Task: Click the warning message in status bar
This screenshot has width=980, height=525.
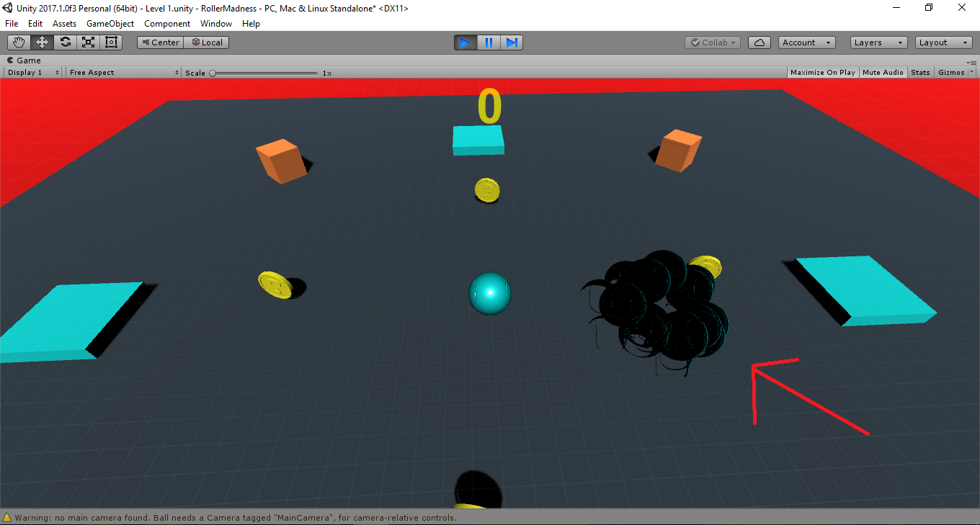Action: point(235,518)
